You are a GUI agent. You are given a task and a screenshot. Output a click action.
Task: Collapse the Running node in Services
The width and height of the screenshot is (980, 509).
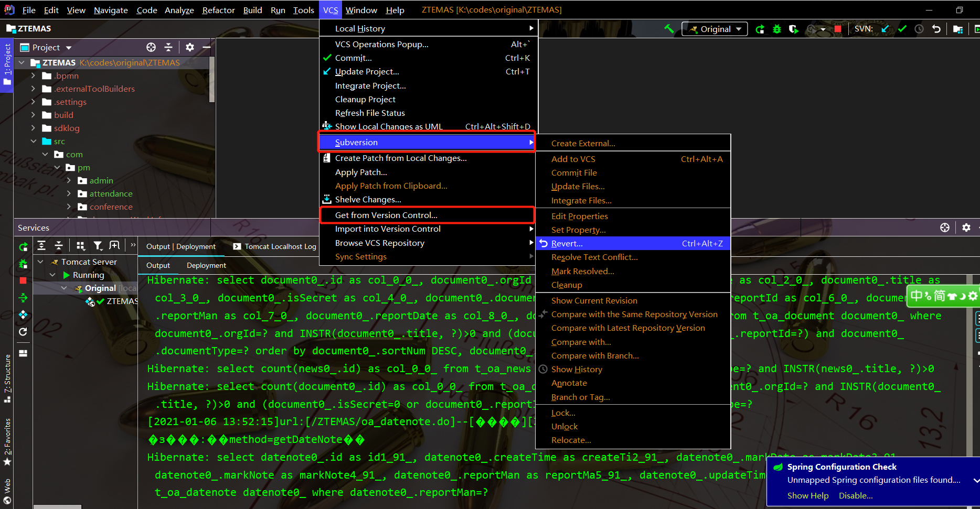(52, 275)
